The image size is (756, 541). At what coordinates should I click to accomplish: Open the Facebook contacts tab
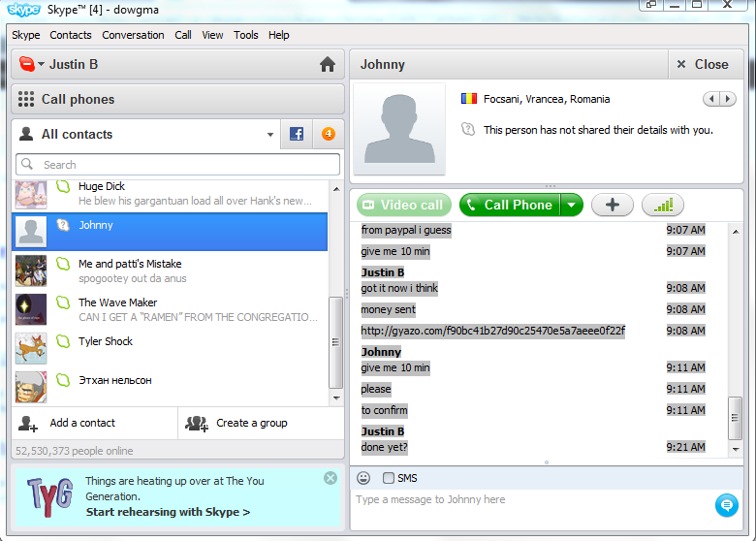[297, 134]
